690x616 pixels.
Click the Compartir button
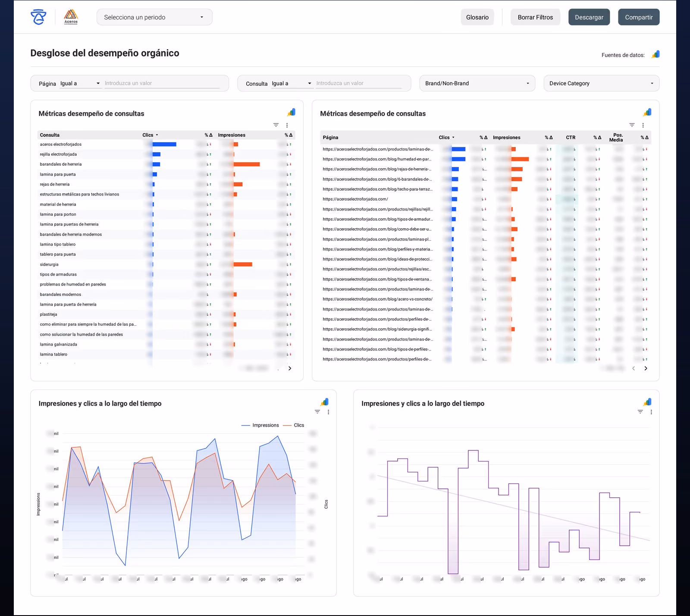tap(639, 17)
